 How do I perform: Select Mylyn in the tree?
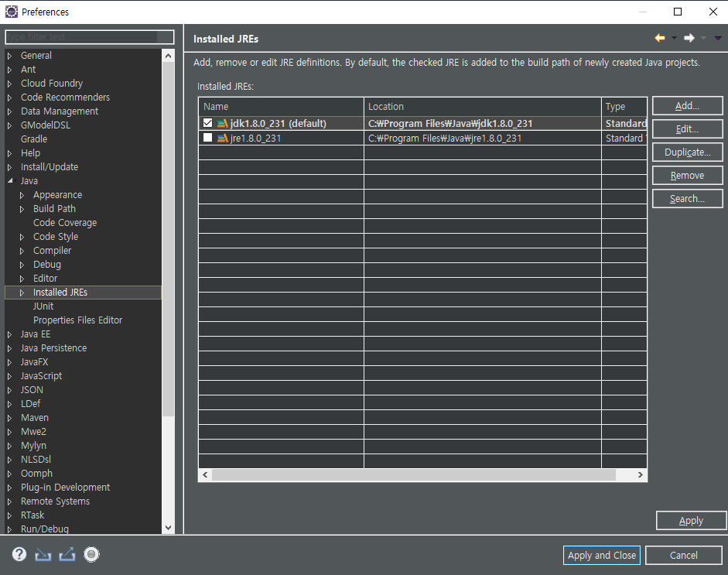tap(33, 446)
